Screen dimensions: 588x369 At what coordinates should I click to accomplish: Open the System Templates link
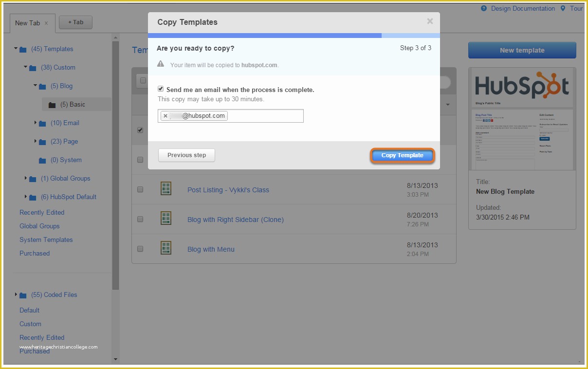tap(46, 240)
